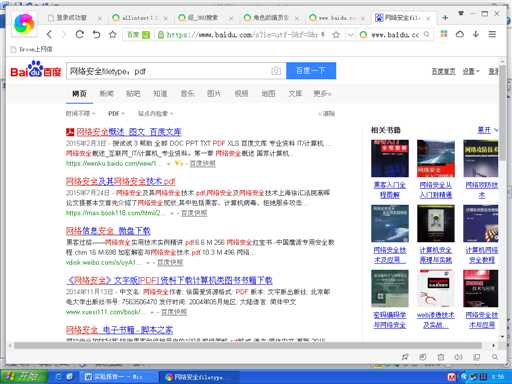
Task: Select the 网页 search category tab
Action: (x=79, y=94)
